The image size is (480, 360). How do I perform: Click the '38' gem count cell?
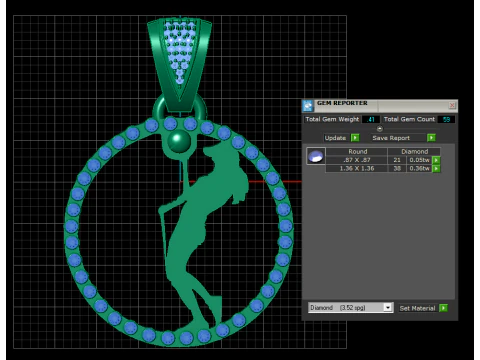(397, 169)
